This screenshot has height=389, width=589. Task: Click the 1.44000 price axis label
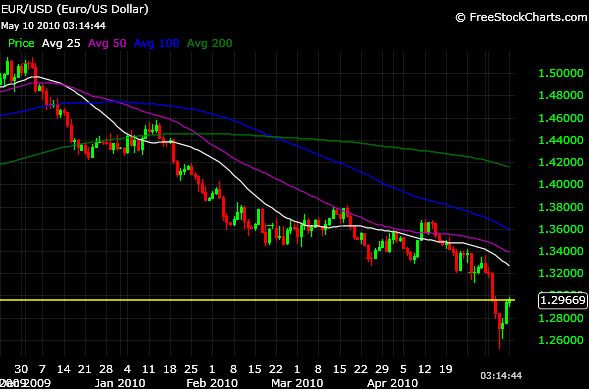(x=561, y=140)
